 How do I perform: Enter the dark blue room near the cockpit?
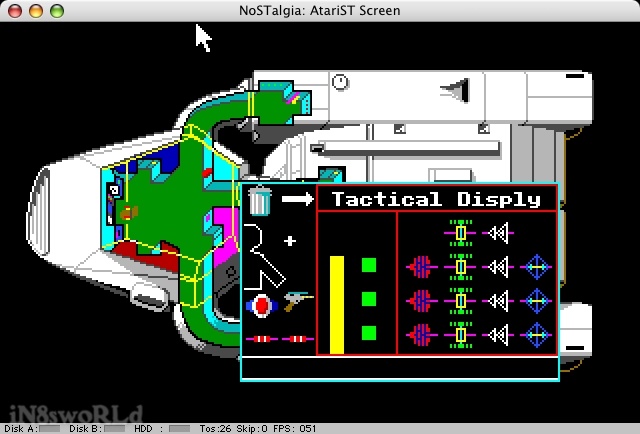tap(169, 157)
